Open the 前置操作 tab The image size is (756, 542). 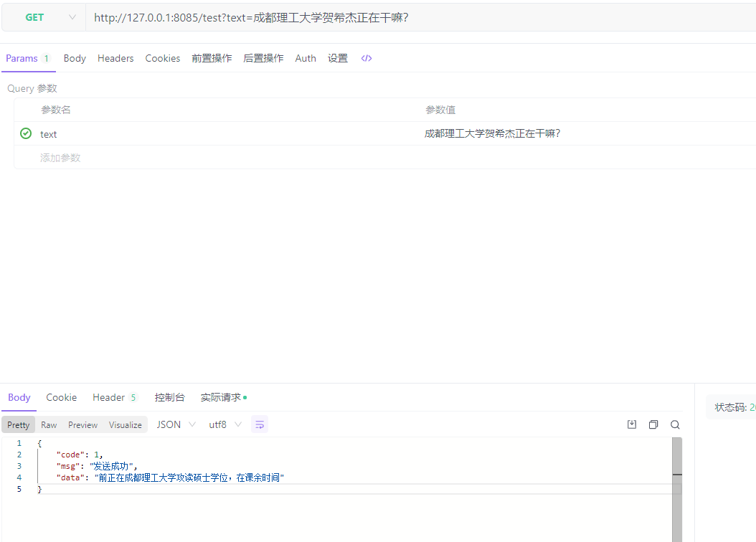(x=212, y=58)
